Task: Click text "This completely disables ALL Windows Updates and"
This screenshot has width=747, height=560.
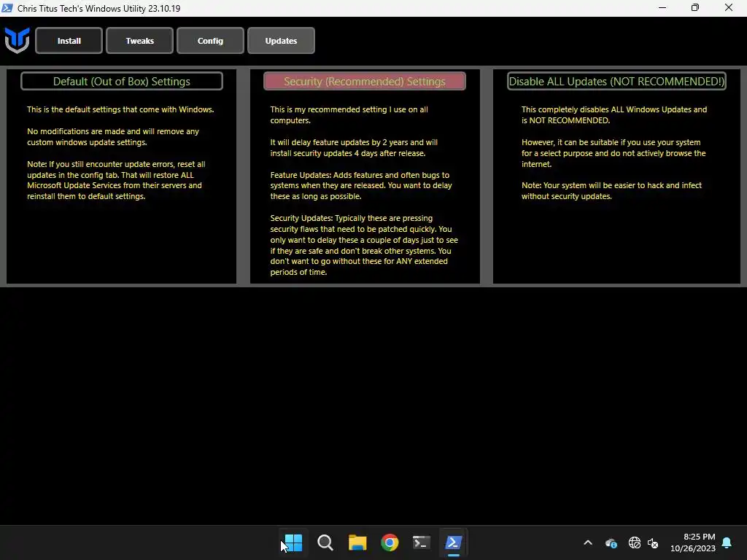Action: pyautogui.click(x=614, y=109)
